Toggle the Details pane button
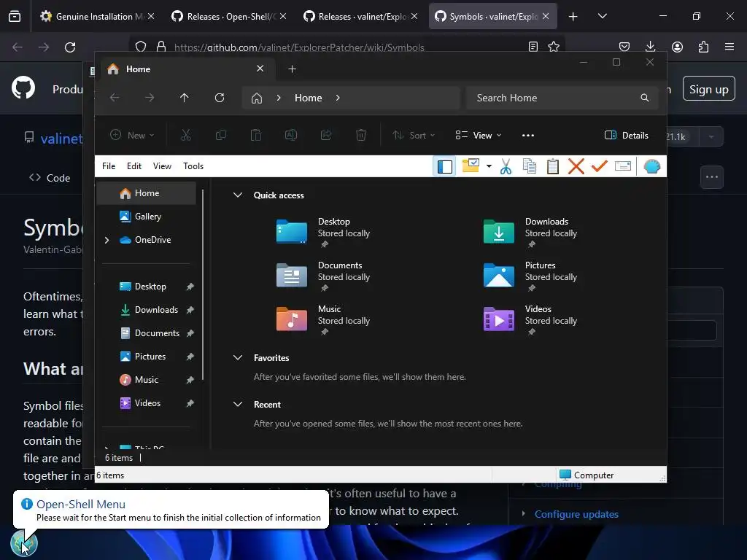This screenshot has height=560, width=747. 627,135
